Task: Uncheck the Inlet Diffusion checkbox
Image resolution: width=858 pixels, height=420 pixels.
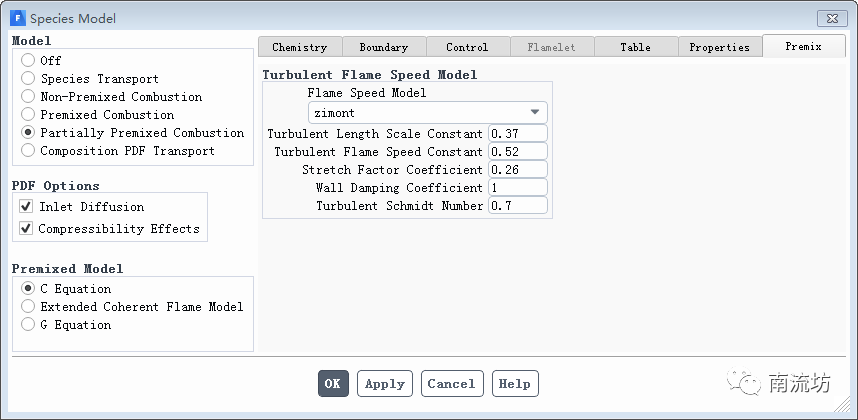Action: pyautogui.click(x=27, y=207)
